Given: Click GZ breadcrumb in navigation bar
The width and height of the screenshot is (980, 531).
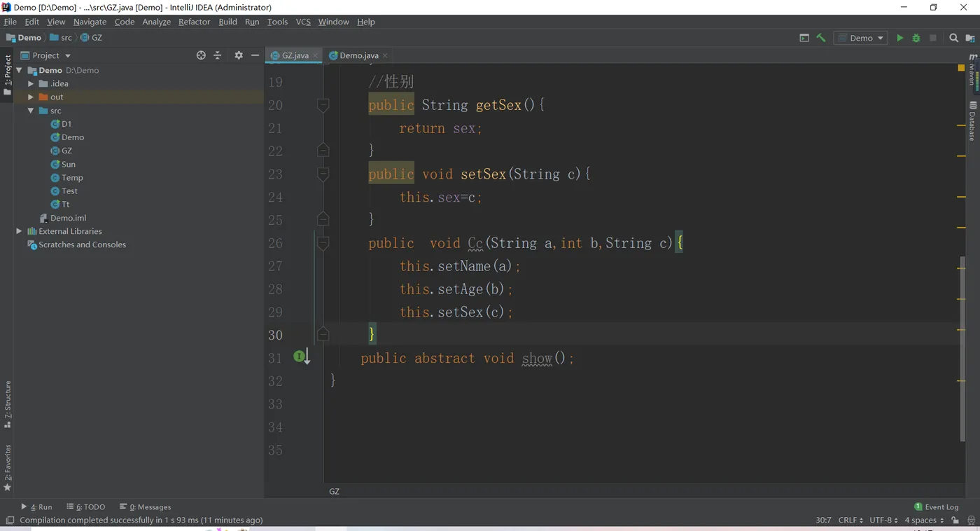Looking at the screenshot, I should [x=91, y=38].
